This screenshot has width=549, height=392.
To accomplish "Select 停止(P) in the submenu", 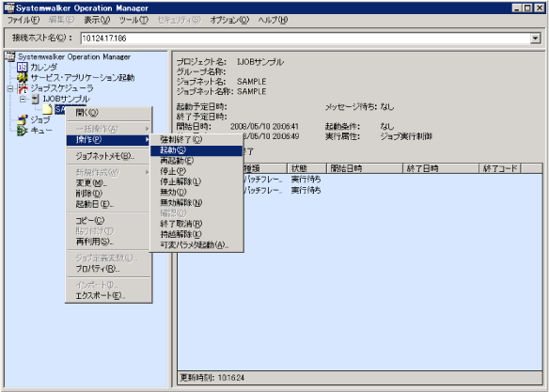I will tap(196, 171).
